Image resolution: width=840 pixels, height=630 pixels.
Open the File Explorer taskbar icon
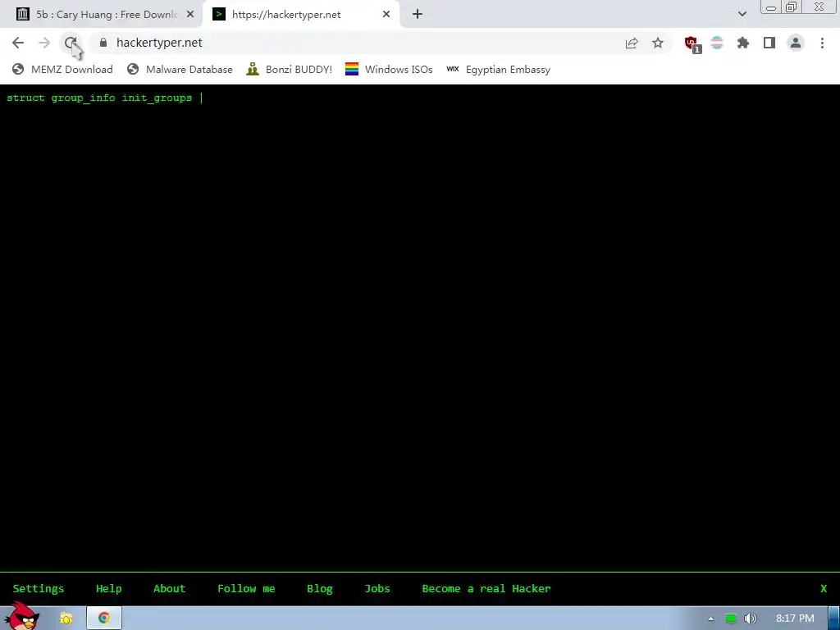pyautogui.click(x=66, y=619)
